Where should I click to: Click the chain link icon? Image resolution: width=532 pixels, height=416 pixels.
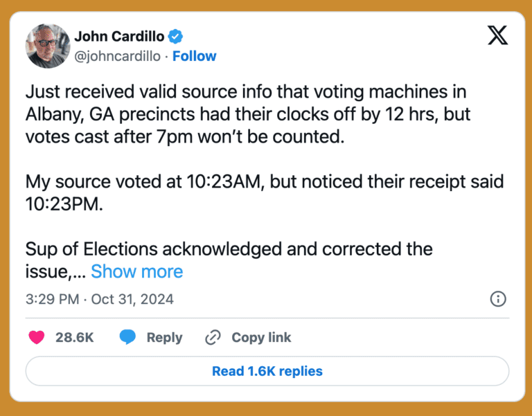click(x=212, y=338)
